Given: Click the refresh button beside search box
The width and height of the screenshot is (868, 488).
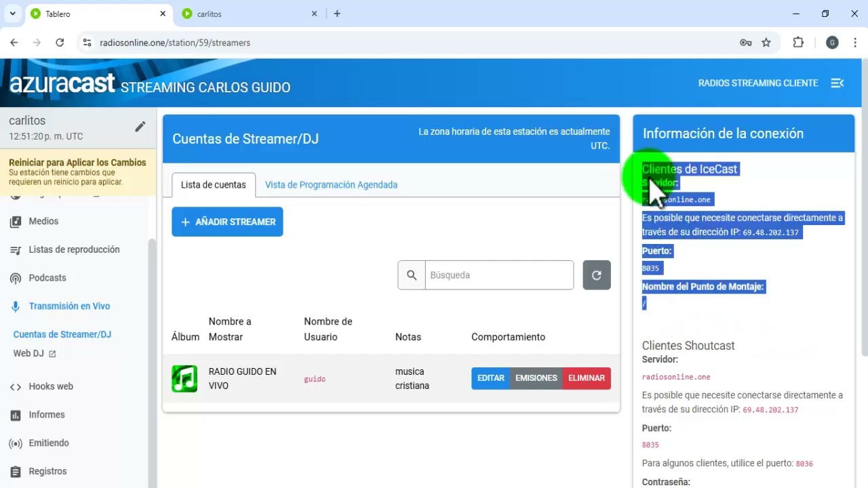Looking at the screenshot, I should tap(597, 275).
